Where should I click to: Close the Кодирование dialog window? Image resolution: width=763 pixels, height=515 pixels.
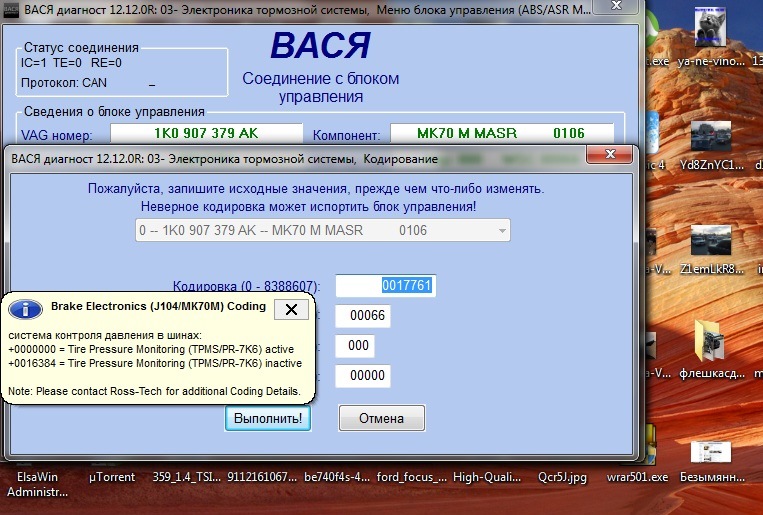(x=609, y=154)
